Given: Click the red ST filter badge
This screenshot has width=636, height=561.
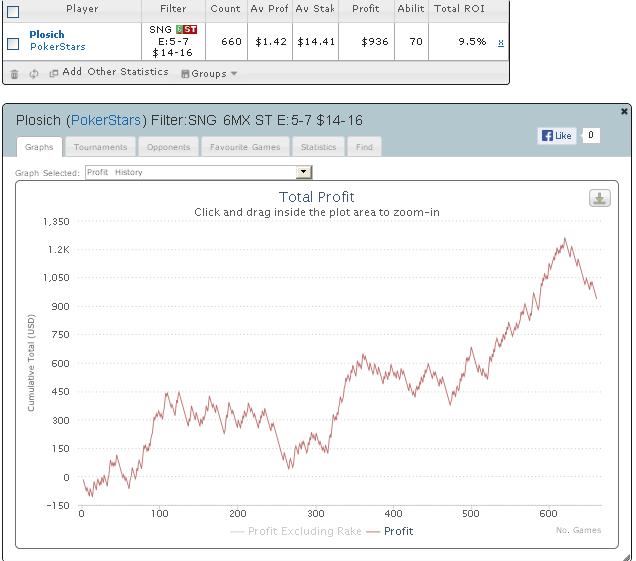Looking at the screenshot, I should (x=190, y=29).
